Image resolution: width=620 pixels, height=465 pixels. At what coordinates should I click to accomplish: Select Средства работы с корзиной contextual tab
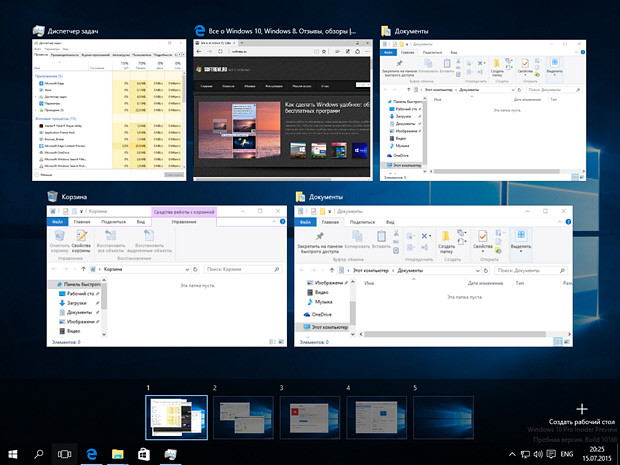(x=184, y=212)
